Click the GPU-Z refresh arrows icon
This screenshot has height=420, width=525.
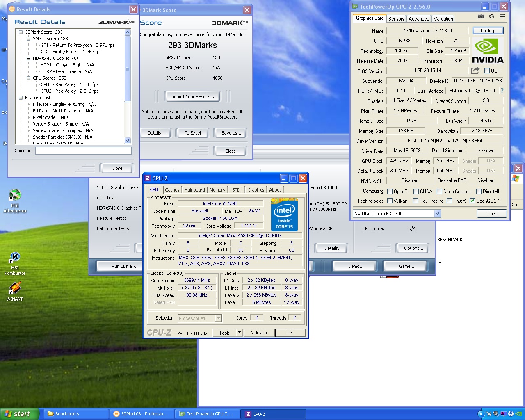pyautogui.click(x=491, y=16)
